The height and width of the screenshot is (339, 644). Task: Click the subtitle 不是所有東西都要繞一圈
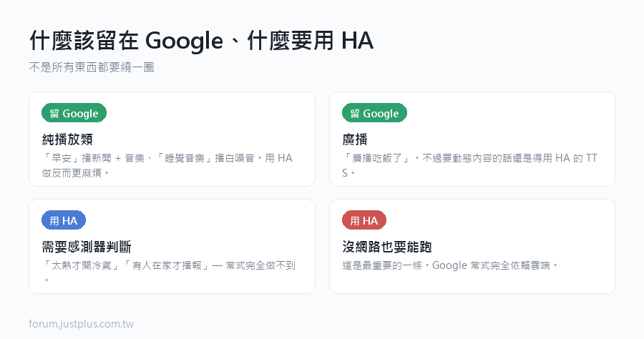click(92, 67)
